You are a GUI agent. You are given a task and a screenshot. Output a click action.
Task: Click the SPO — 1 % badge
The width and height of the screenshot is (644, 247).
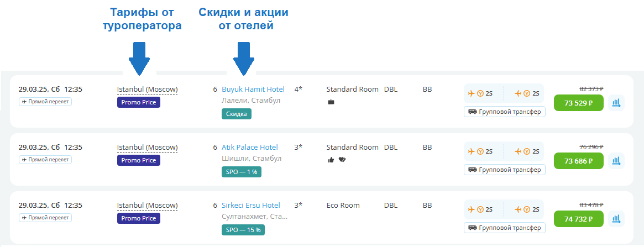(x=242, y=172)
